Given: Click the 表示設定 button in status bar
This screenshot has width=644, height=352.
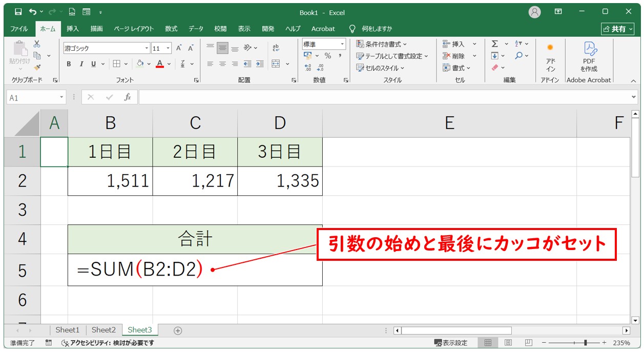Looking at the screenshot, I should pyautogui.click(x=450, y=343).
